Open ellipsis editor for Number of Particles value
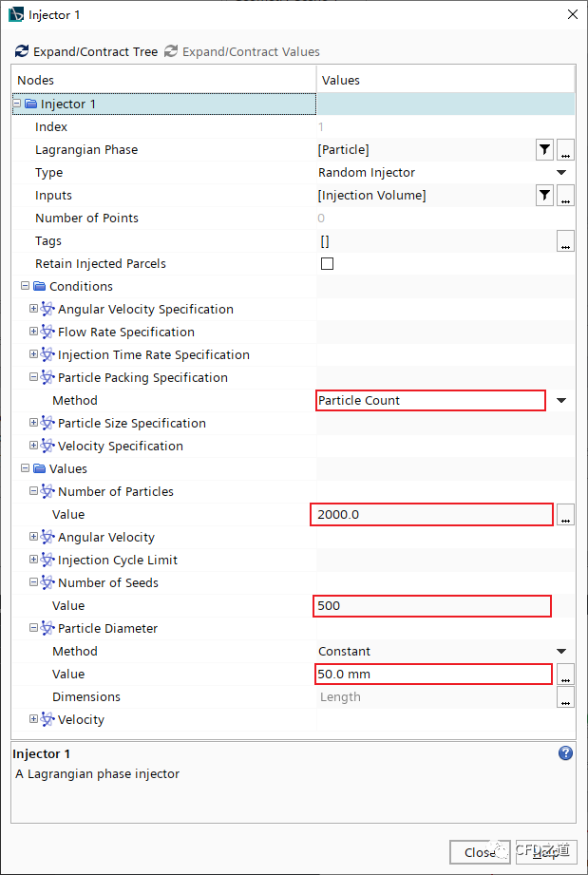 [566, 515]
